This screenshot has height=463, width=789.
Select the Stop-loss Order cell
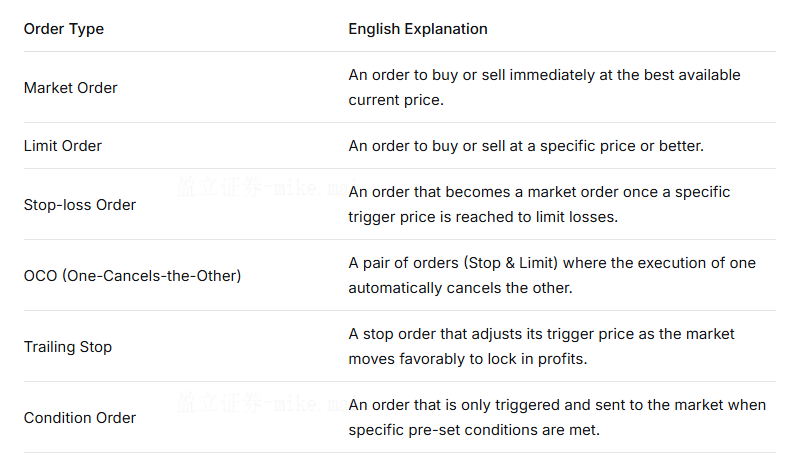pyautogui.click(x=80, y=205)
